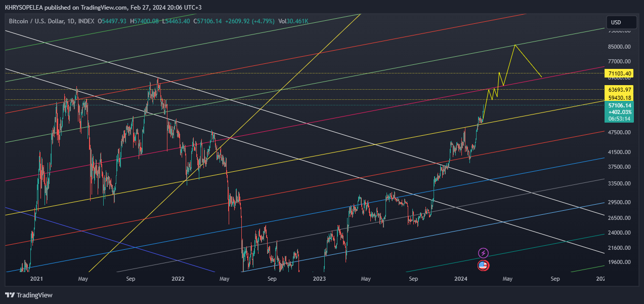
Task: Click the low value L54463.40
Action: click(177, 21)
